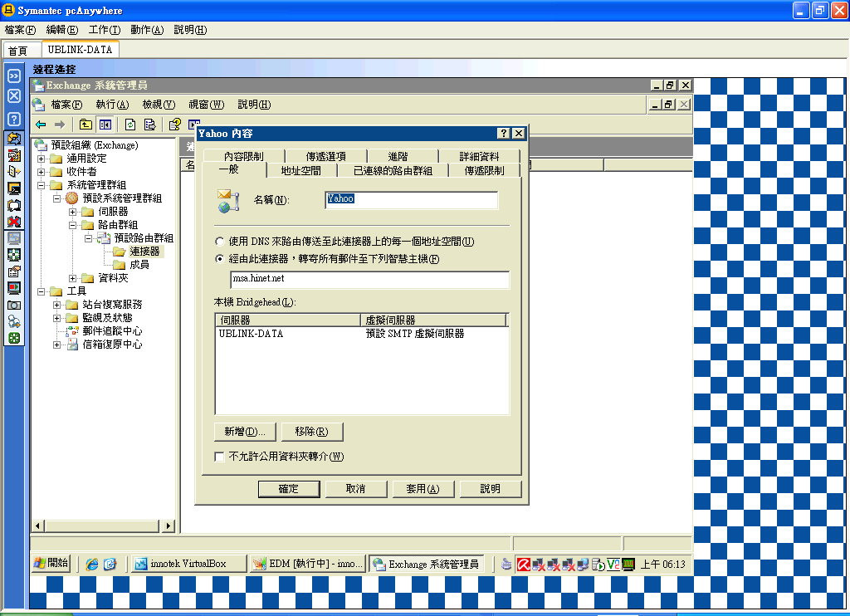Click the green-screen monitor tray icon
850x616 pixels.
628,565
